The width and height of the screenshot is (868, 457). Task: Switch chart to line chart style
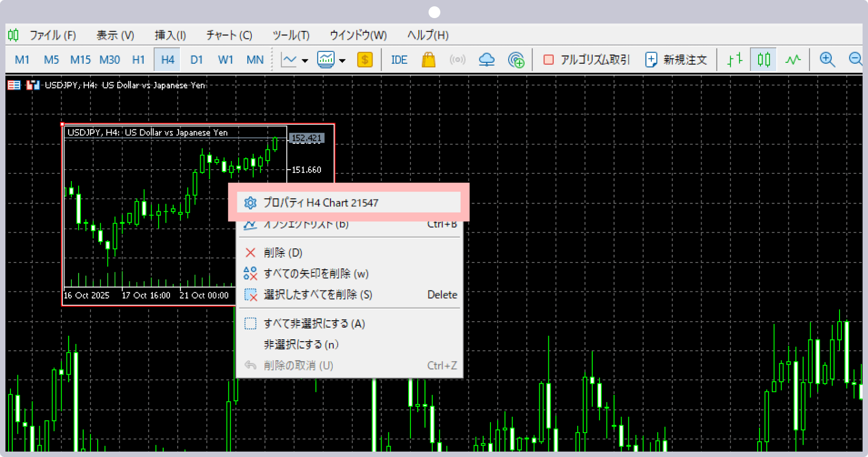click(793, 60)
